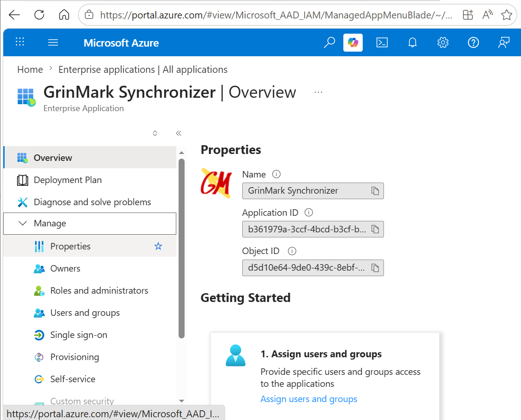Screen dimensions: 521x420
Task: Activate Read aloud icon
Action: [487, 15]
